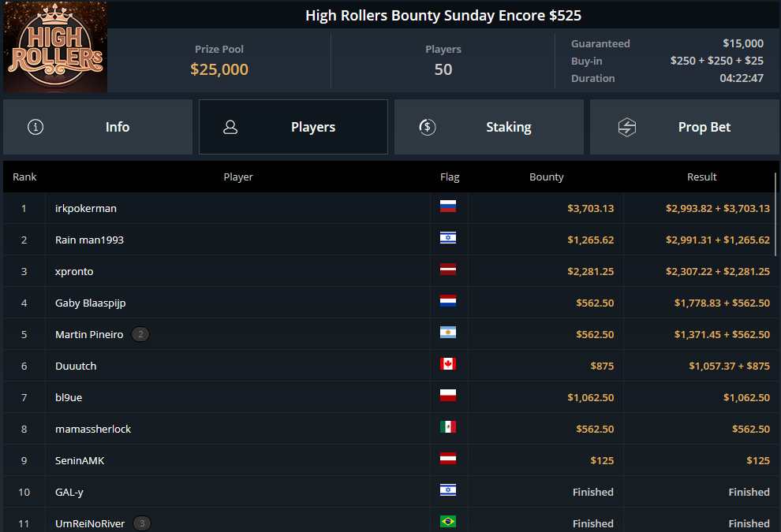
Task: Click the Staking dollar icon
Action: [428, 127]
